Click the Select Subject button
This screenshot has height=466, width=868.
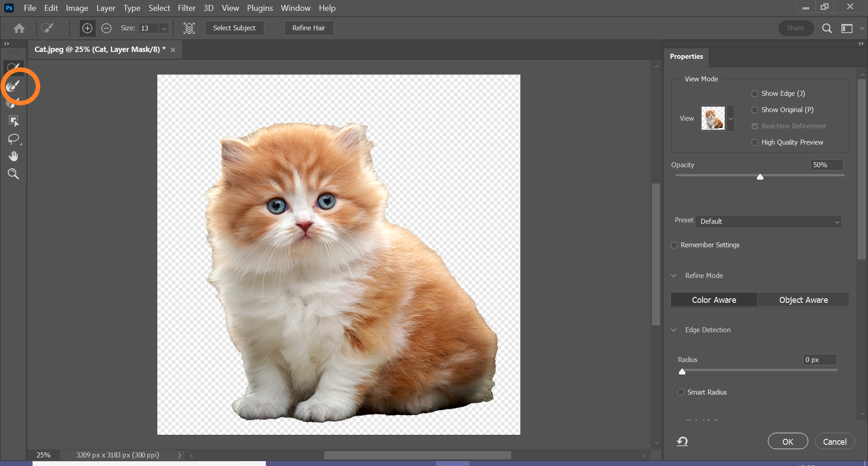[x=234, y=28]
